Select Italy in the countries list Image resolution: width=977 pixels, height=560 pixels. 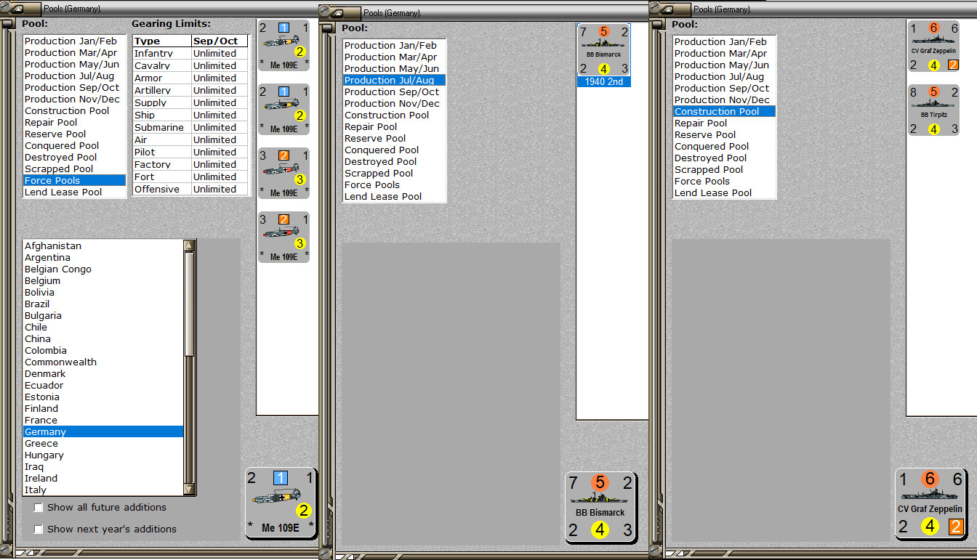(x=103, y=490)
